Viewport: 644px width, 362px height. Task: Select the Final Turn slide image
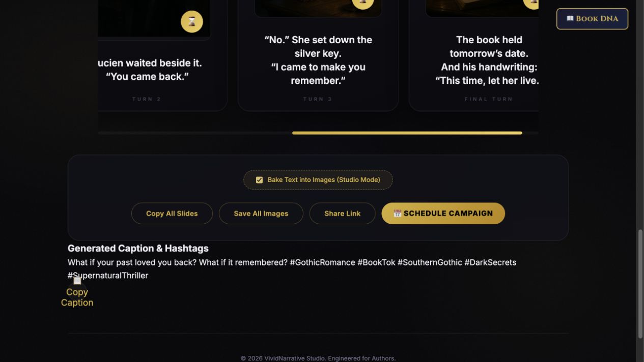click(483, 8)
